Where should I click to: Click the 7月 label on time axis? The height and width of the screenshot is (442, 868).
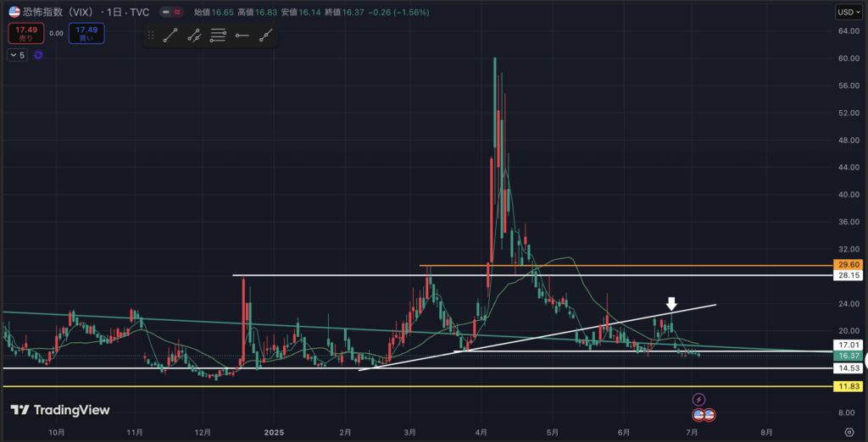(x=692, y=432)
